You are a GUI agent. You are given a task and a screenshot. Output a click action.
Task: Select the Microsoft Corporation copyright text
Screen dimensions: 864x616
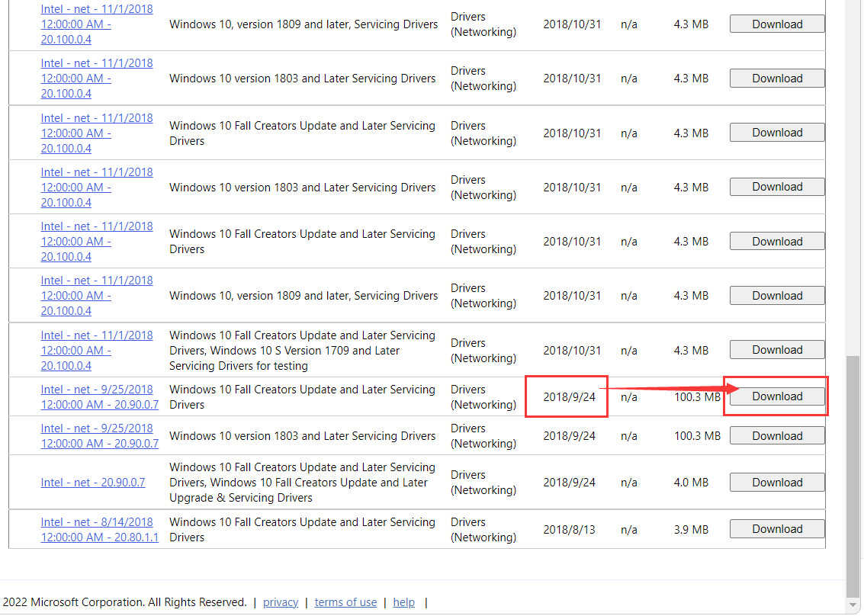(124, 602)
